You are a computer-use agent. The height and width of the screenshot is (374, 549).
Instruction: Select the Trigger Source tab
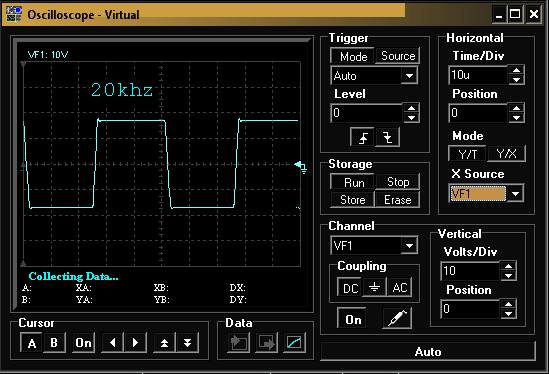[x=398, y=56]
